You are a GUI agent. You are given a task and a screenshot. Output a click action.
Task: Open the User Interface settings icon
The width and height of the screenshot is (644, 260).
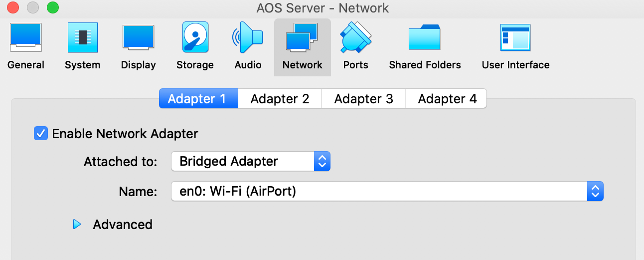[515, 38]
